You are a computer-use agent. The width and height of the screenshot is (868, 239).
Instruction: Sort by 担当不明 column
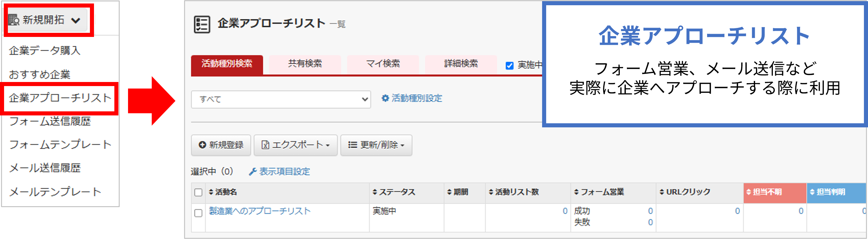764,192
